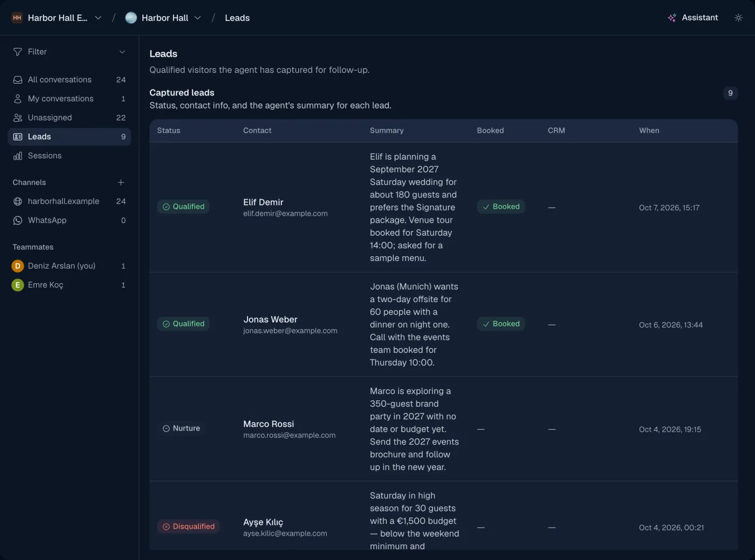Click the Unassigned people icon
The height and width of the screenshot is (560, 755).
pyautogui.click(x=18, y=118)
